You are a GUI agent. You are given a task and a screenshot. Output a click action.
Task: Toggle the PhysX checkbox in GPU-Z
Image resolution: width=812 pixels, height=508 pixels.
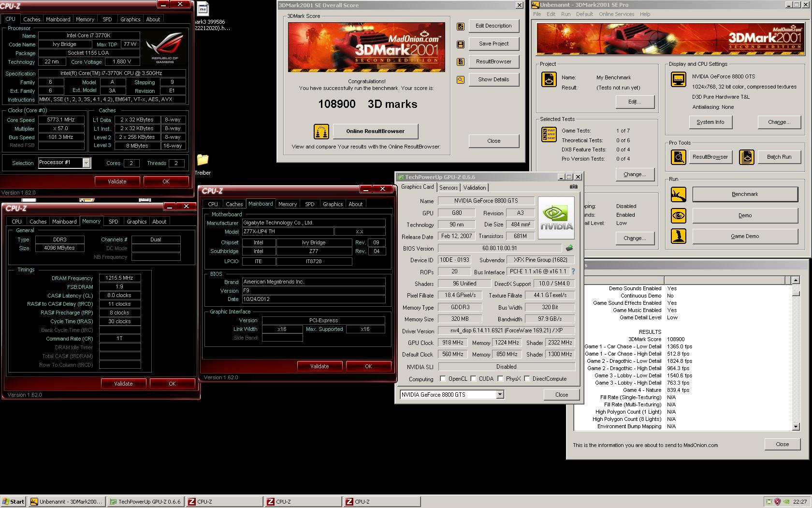point(501,379)
